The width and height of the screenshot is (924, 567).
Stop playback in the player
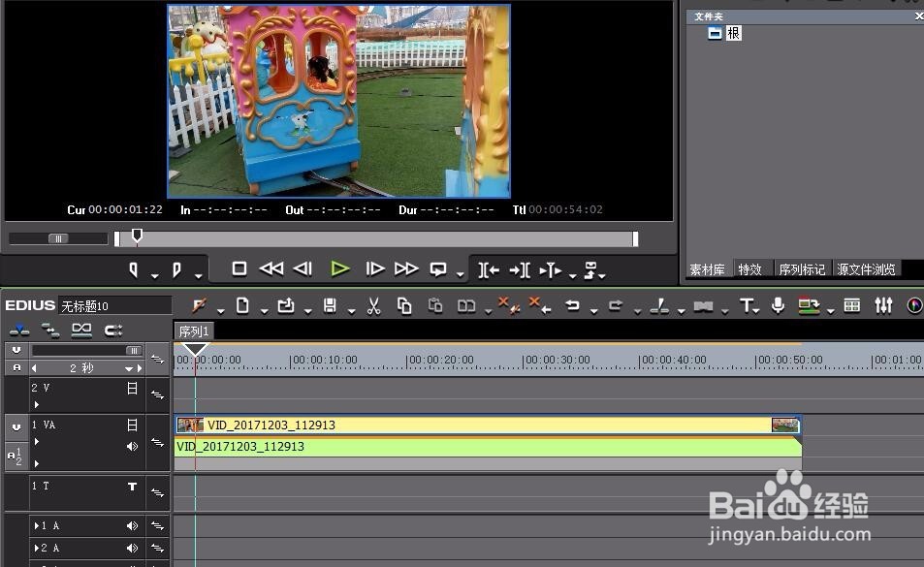click(239, 269)
